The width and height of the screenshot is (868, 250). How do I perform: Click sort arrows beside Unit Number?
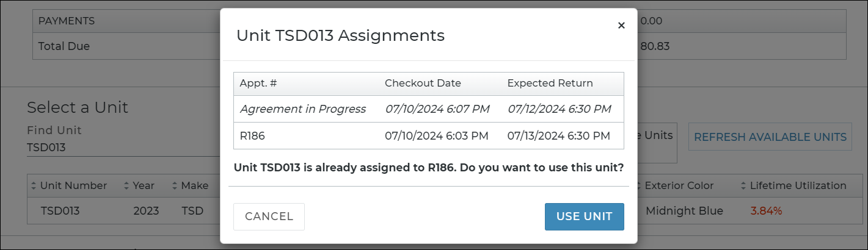[x=34, y=185]
